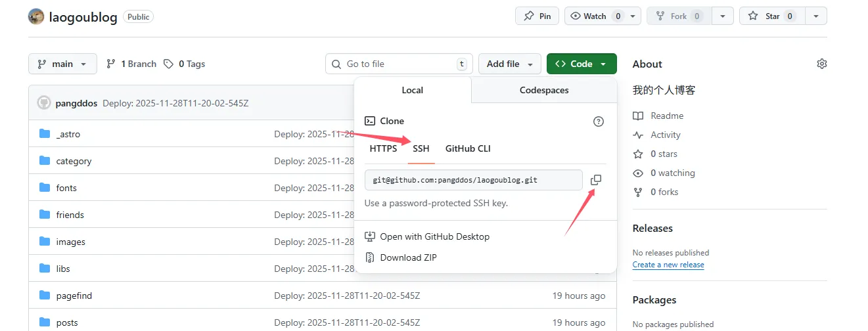Open the libs folder
Screen dimensions: 868x331
[63, 269]
